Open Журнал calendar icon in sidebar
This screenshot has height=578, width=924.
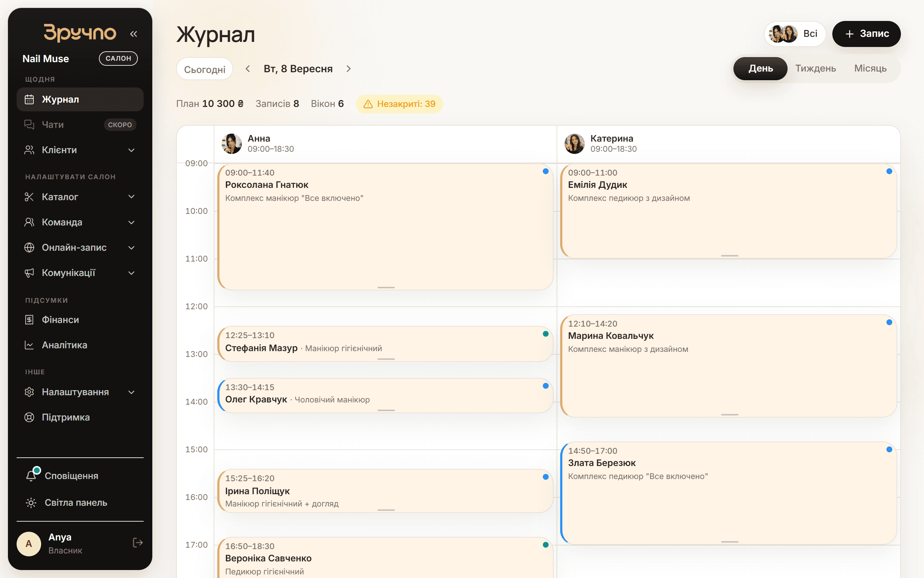pyautogui.click(x=29, y=99)
